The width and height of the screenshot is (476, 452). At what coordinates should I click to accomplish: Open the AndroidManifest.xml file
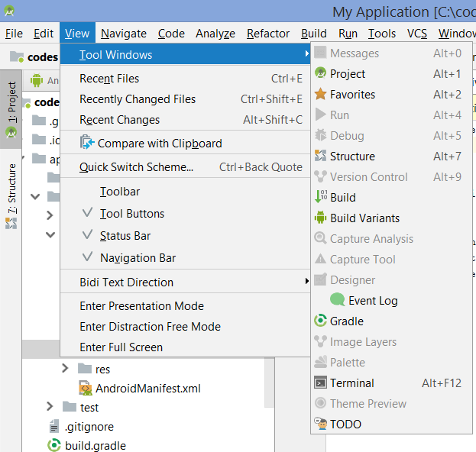pos(147,389)
